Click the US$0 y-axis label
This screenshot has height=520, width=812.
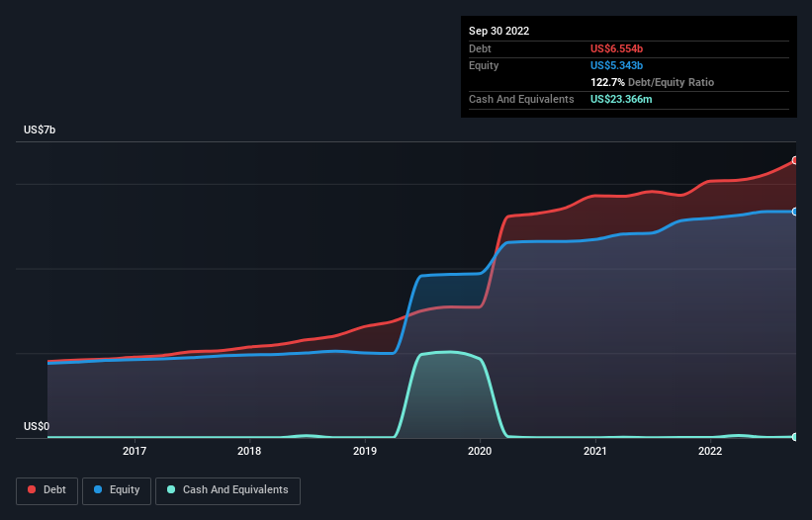pos(37,426)
